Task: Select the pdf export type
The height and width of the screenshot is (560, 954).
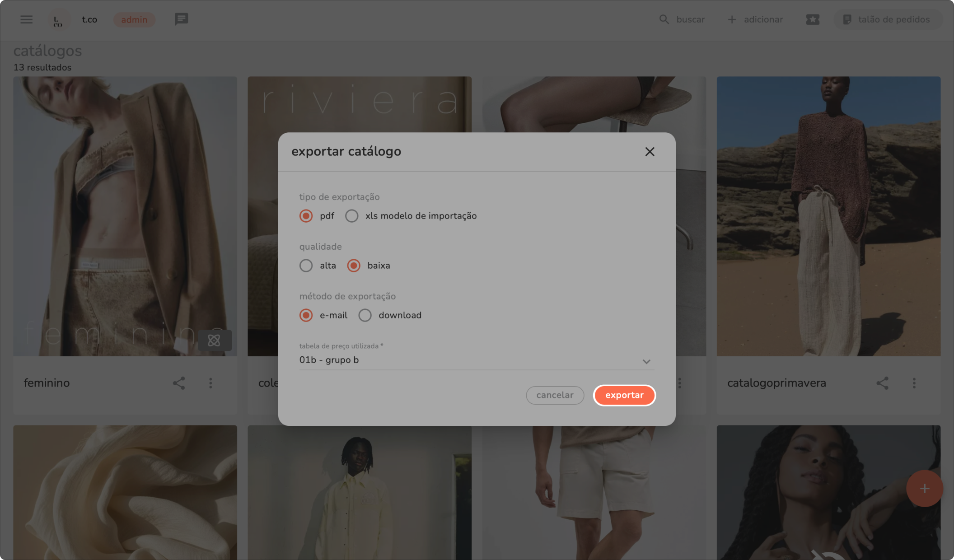Action: (306, 216)
